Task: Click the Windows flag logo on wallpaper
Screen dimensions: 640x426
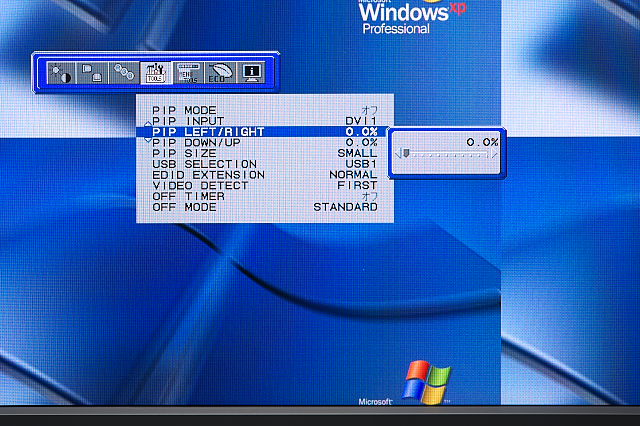Action: pos(427,381)
